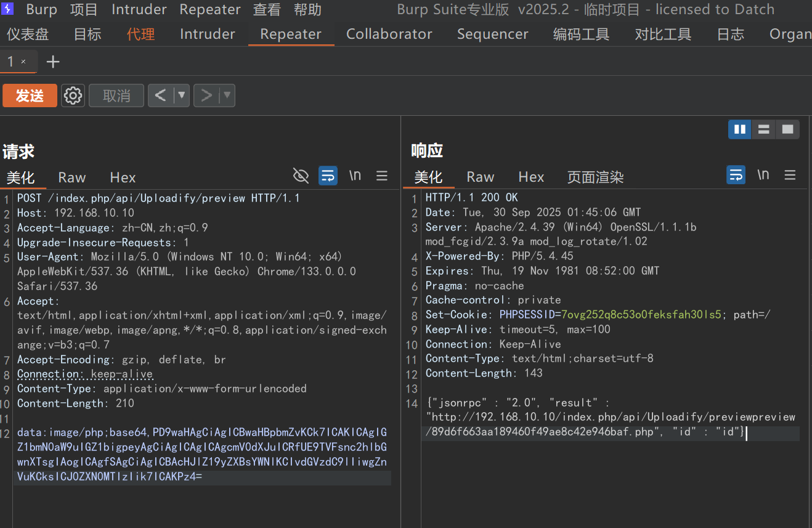This screenshot has width=812, height=528.
Task: Click the Host: 192.168.10.10 header
Action: [76, 213]
